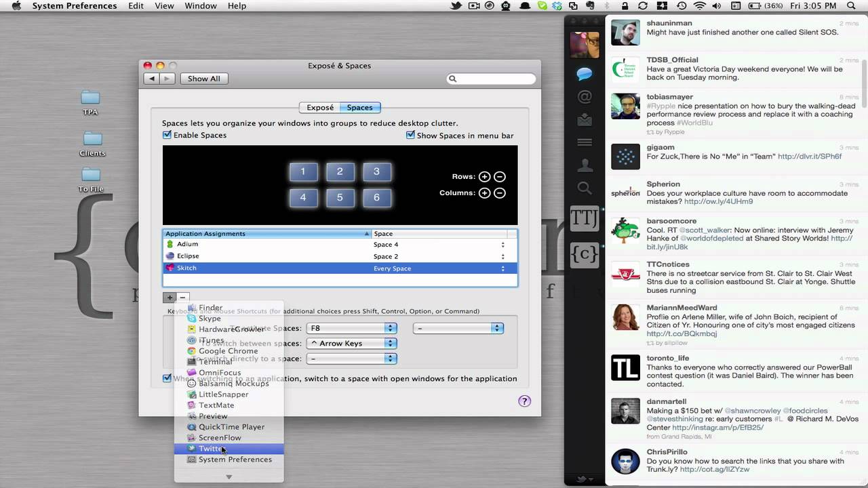Expand more apps via the list's down arrow
Image resolution: width=868 pixels, height=488 pixels.
click(229, 476)
